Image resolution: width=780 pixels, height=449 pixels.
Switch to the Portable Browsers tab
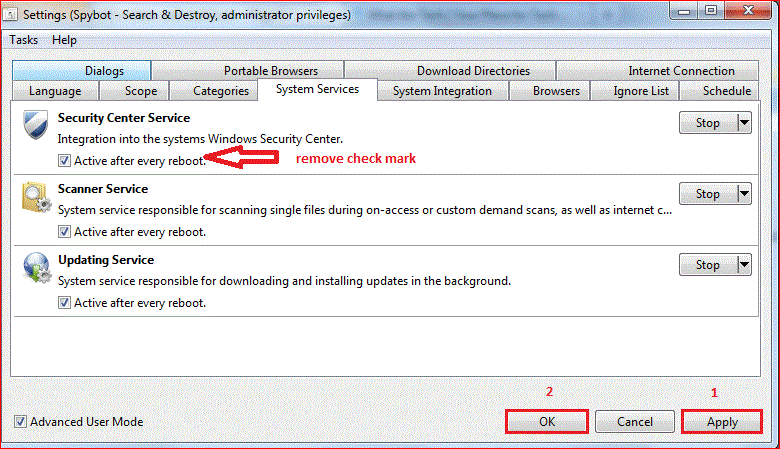247,71
